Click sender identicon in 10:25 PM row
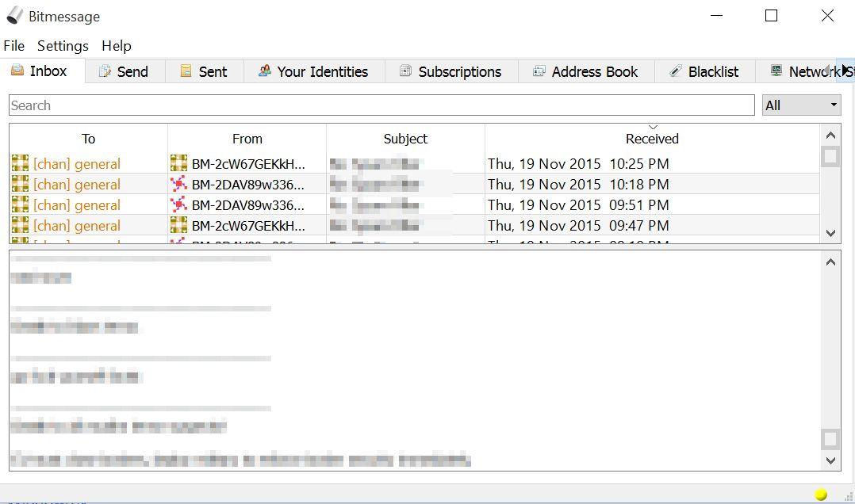 [x=178, y=164]
